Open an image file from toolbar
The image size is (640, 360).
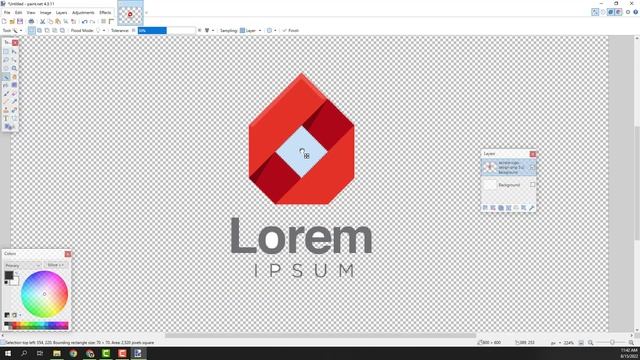click(x=12, y=21)
